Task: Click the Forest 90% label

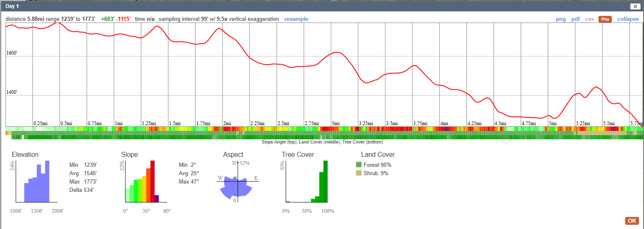Action: tap(377, 165)
